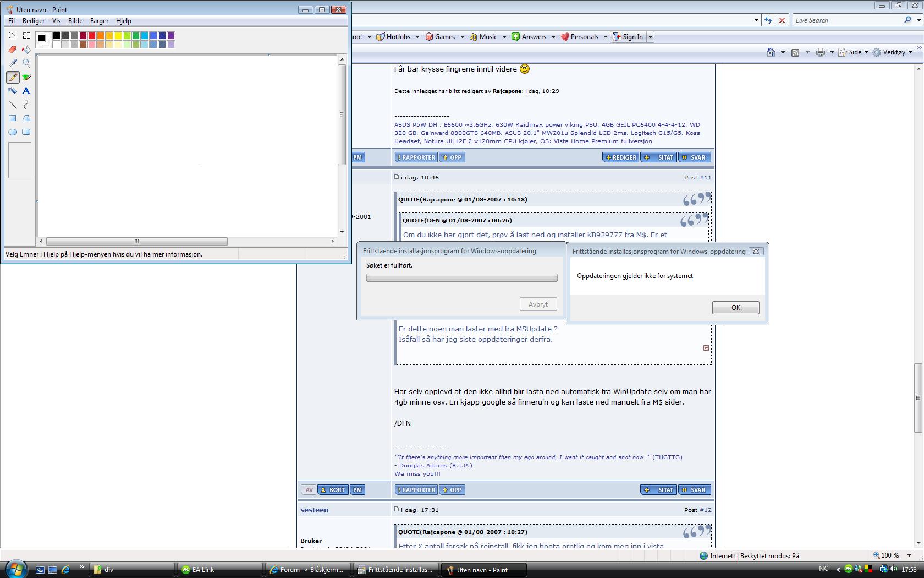Expand the Music toolbar dropdown arrow
924x578 pixels.
[504, 37]
